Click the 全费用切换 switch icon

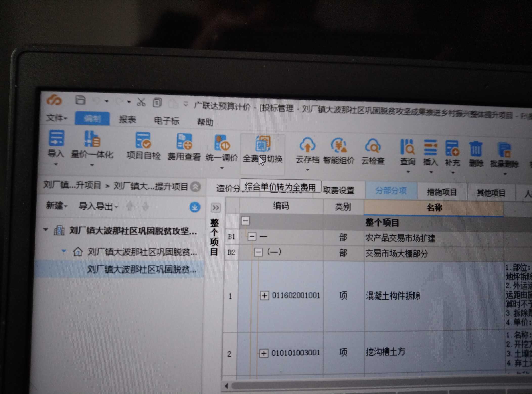263,144
